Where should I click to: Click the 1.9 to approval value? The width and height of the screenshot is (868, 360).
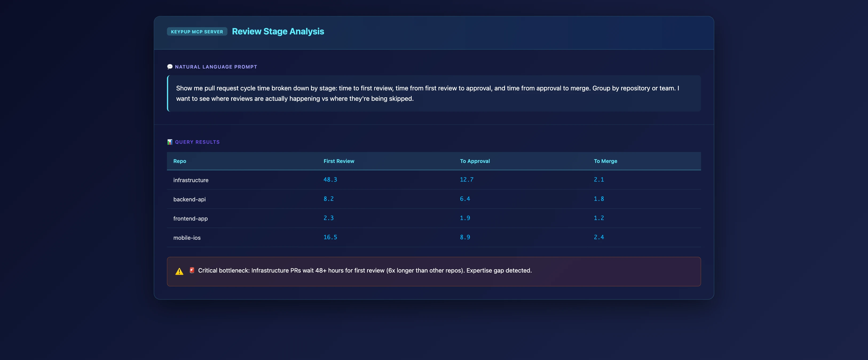(465, 218)
